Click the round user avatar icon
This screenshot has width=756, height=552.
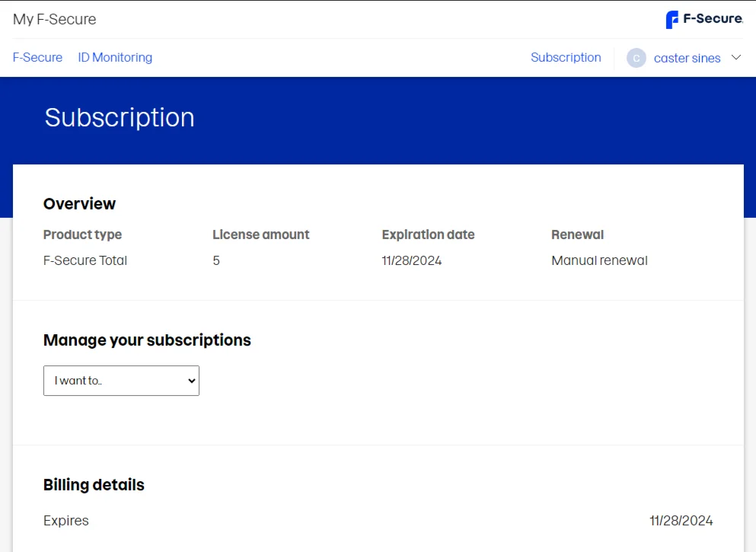click(x=636, y=58)
